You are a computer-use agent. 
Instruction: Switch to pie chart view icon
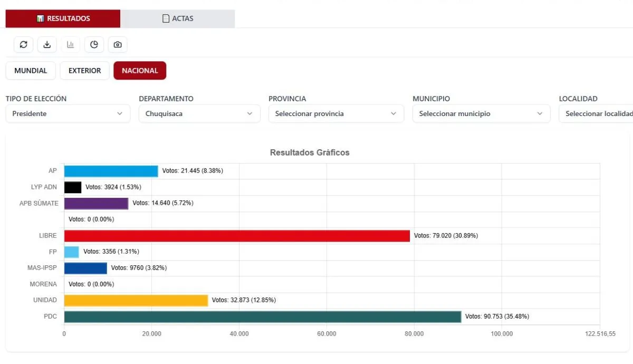[x=94, y=45]
